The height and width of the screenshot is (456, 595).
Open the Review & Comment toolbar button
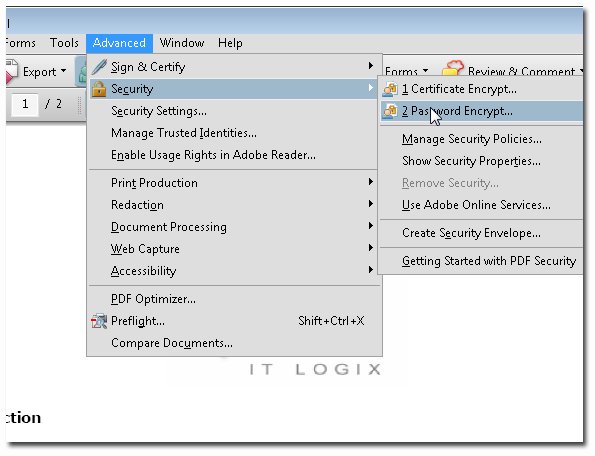(512, 70)
